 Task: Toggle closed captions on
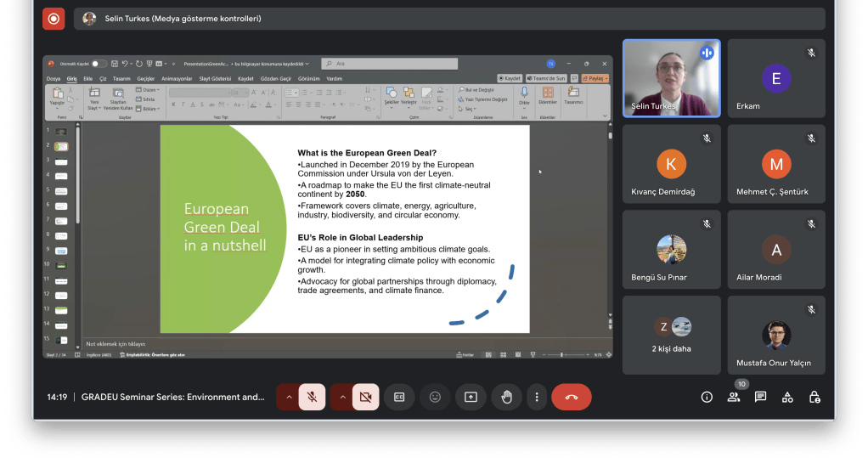(399, 397)
